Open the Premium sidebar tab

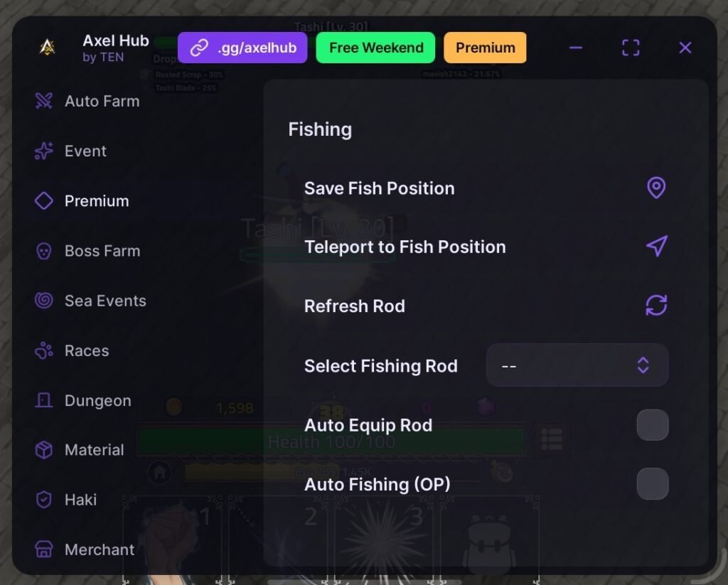tap(96, 201)
